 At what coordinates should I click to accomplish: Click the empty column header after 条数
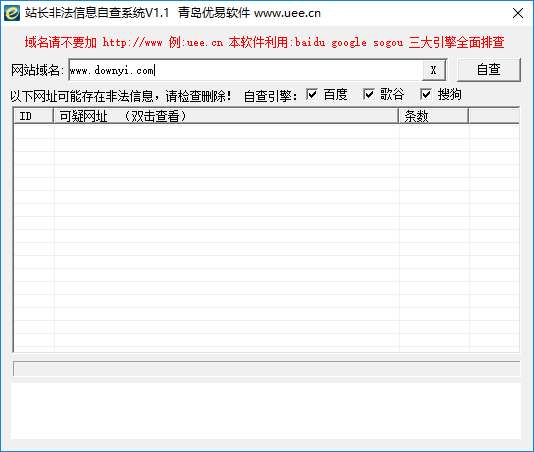pos(494,116)
